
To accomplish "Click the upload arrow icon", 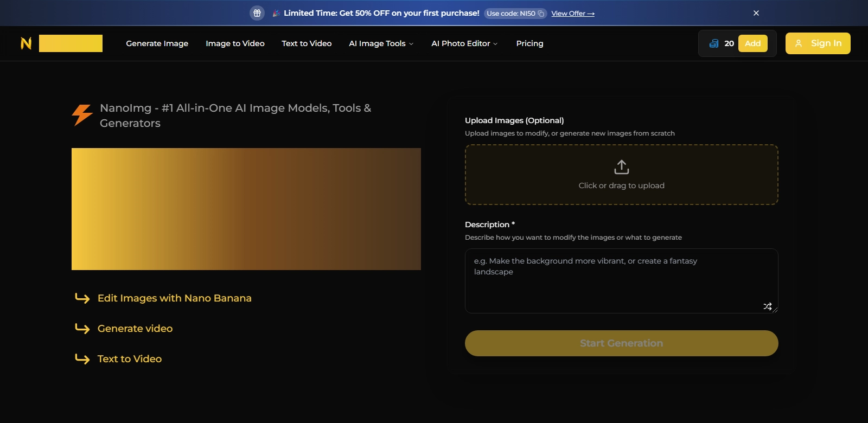I will coord(621,167).
